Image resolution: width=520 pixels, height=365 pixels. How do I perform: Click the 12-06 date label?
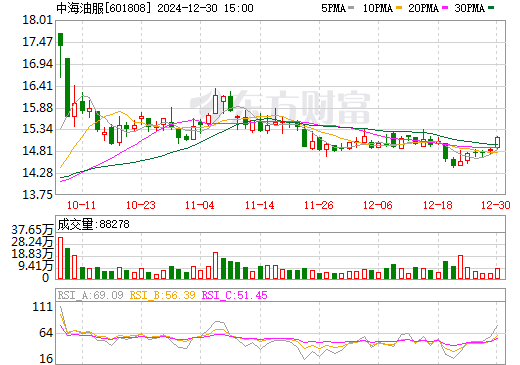378,205
